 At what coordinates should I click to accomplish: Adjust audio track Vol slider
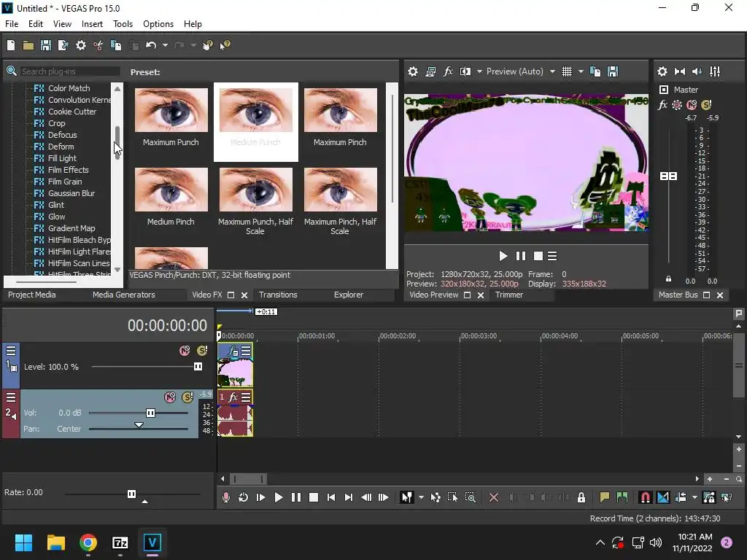click(x=150, y=413)
